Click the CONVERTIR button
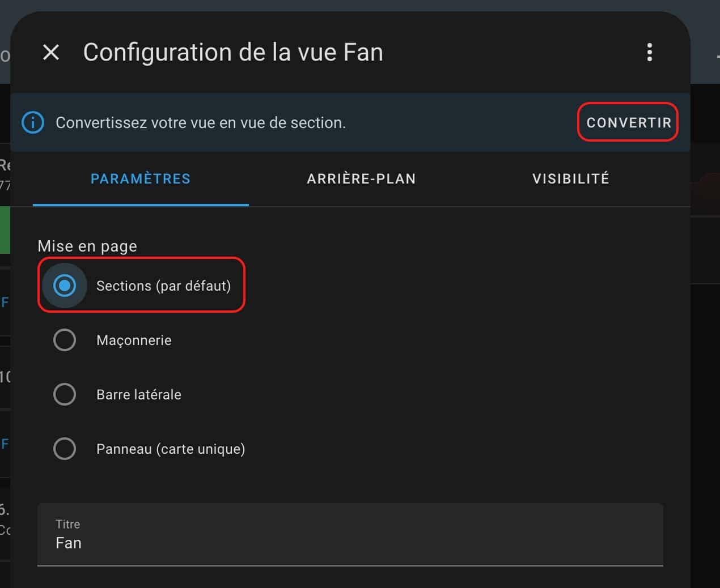Image resolution: width=720 pixels, height=588 pixels. pyautogui.click(x=628, y=122)
